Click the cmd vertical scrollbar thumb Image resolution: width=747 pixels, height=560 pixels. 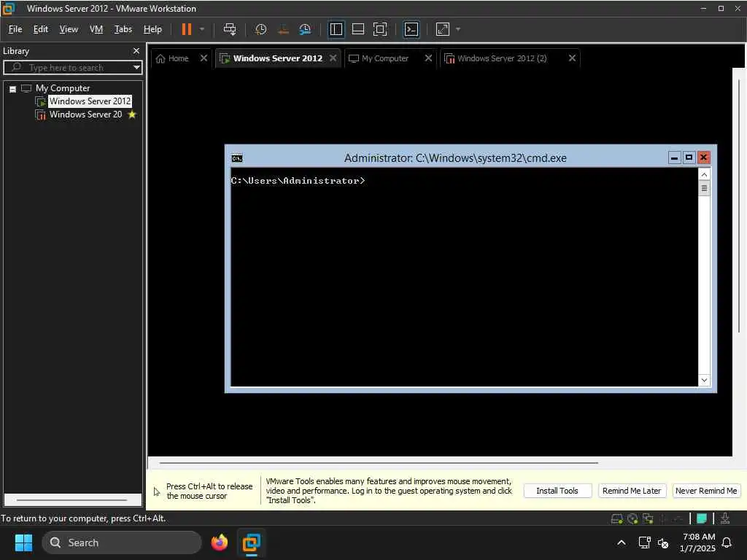pos(704,188)
